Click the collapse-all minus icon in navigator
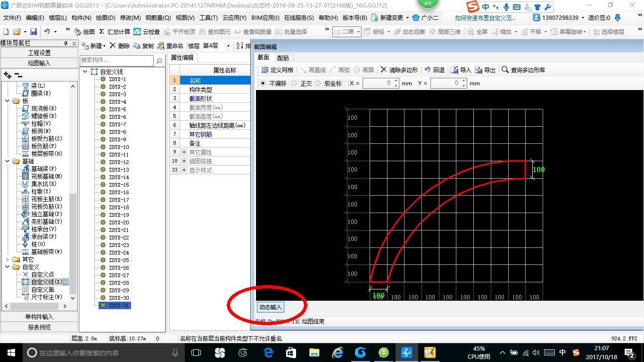Image resolution: width=644 pixels, height=362 pixels. [x=18, y=74]
